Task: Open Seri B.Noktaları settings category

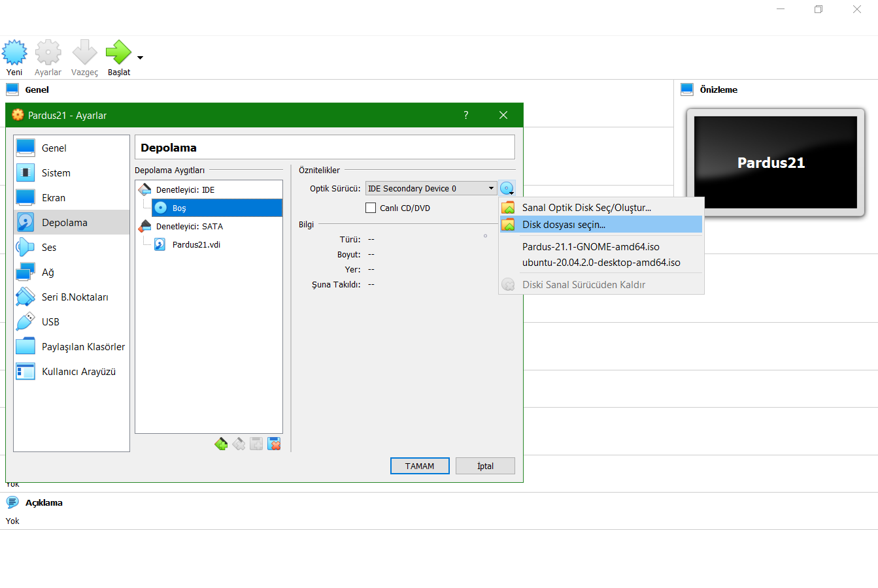Action: (72, 297)
